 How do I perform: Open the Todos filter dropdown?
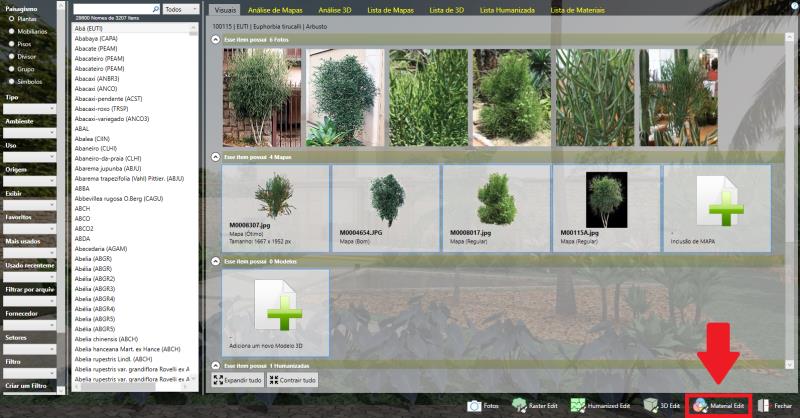180,9
